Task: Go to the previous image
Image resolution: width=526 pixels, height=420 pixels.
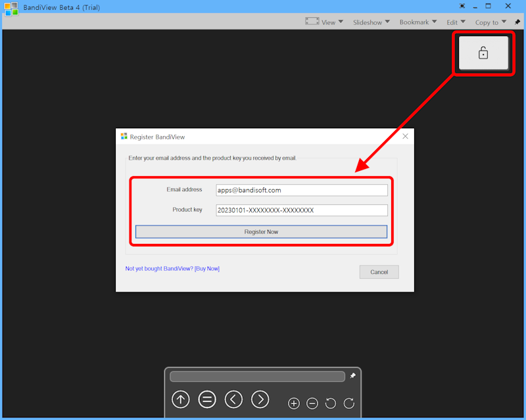Action: [233, 399]
